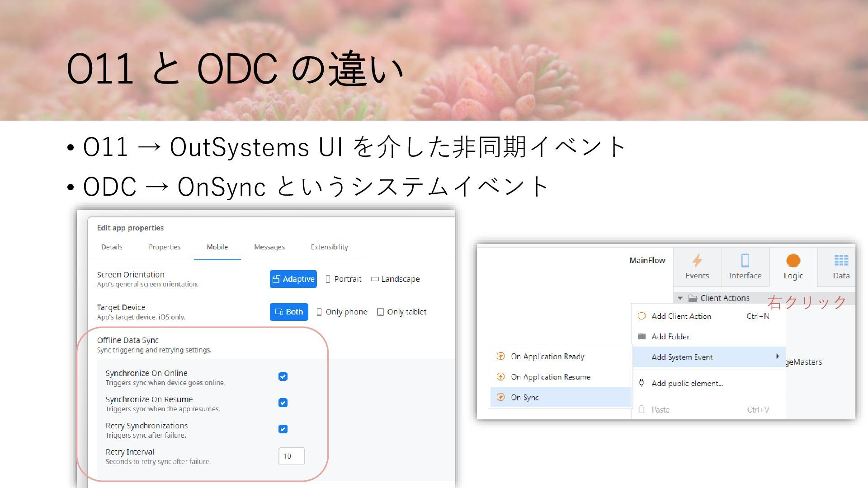Click the Add public element plug icon
The height and width of the screenshot is (488, 868).
coord(642,383)
